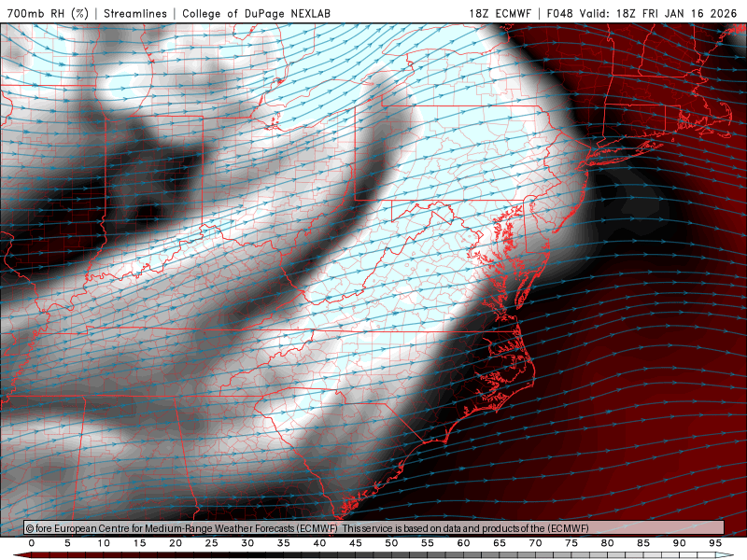Click the '25' value on the color scale
The image size is (747, 560).
[212, 543]
